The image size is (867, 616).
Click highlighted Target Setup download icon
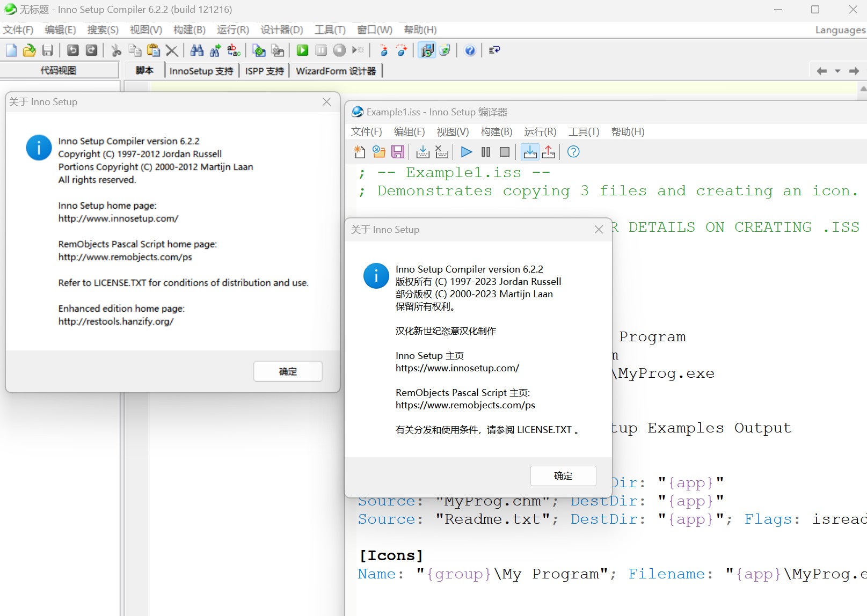pos(530,152)
